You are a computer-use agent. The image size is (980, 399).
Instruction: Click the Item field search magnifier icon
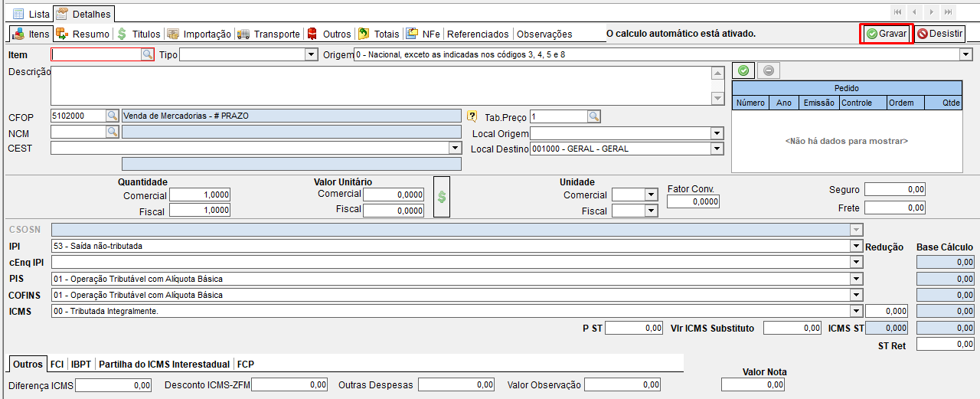tap(147, 55)
